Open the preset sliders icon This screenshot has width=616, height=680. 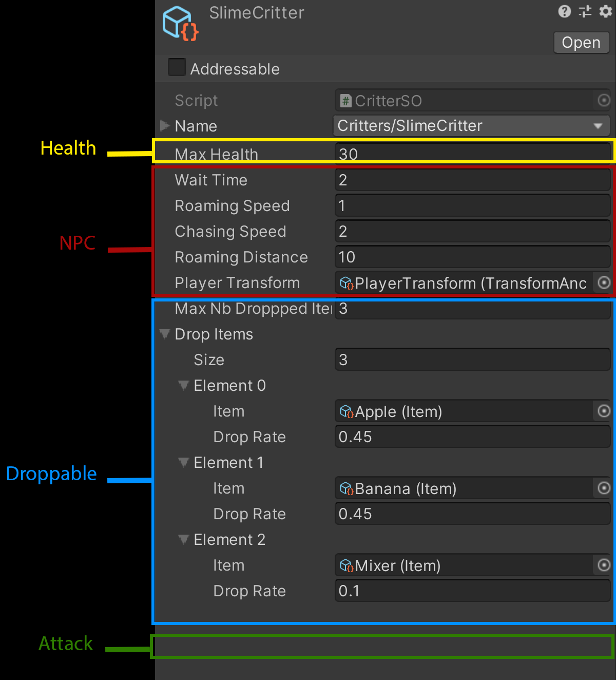(x=585, y=11)
